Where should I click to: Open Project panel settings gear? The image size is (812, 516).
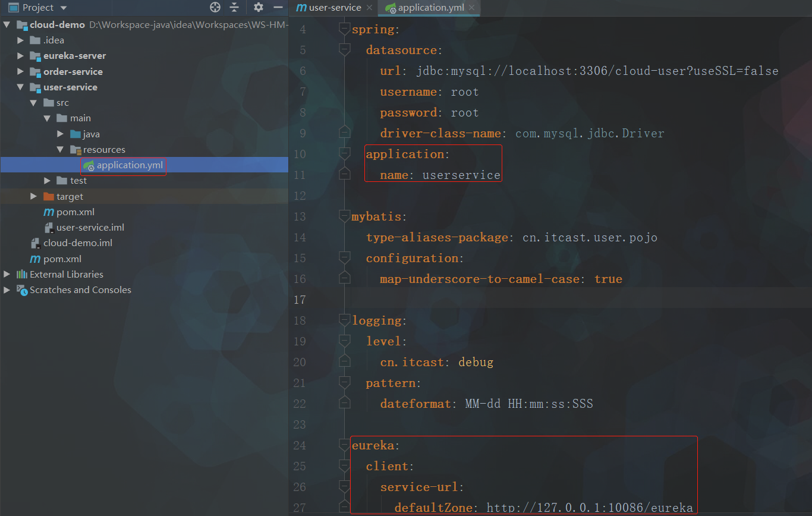[258, 7]
